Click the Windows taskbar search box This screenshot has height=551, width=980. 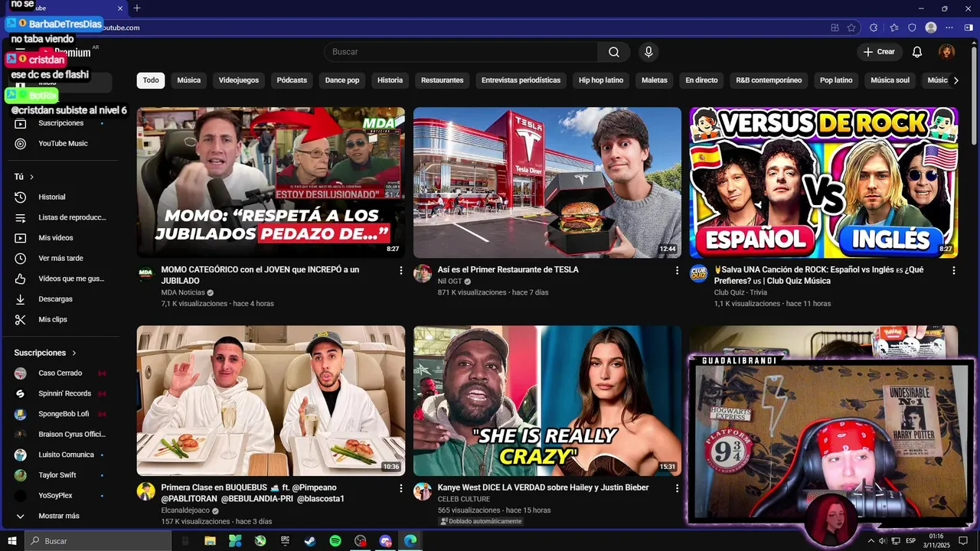point(98,541)
